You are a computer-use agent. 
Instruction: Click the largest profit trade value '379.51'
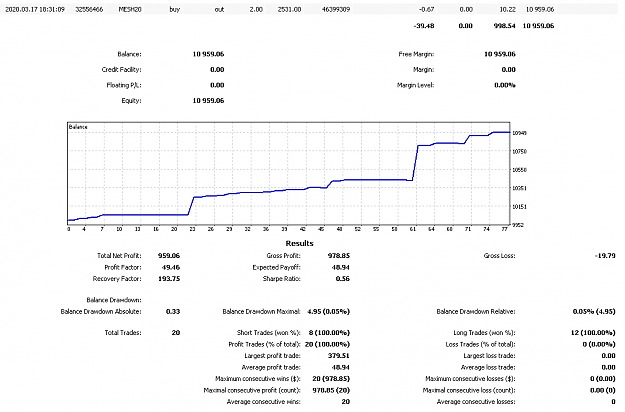tap(339, 356)
